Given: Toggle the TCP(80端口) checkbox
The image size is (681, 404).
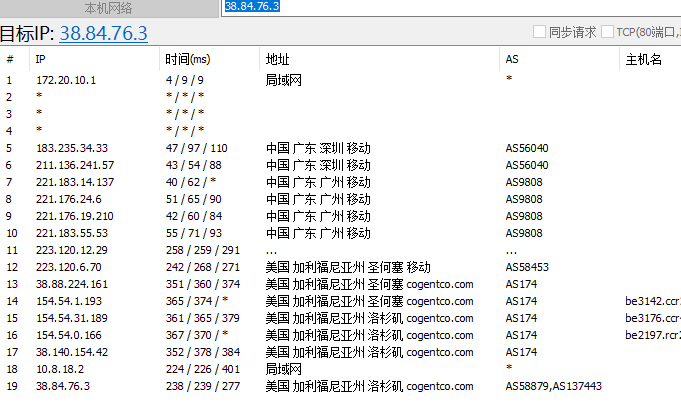Looking at the screenshot, I should pos(608,32).
